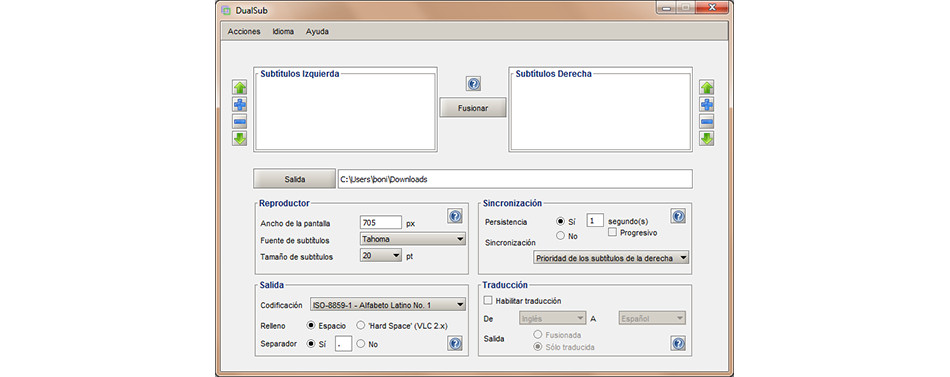
Task: Open help icon in Reproductor panel
Action: (x=455, y=216)
